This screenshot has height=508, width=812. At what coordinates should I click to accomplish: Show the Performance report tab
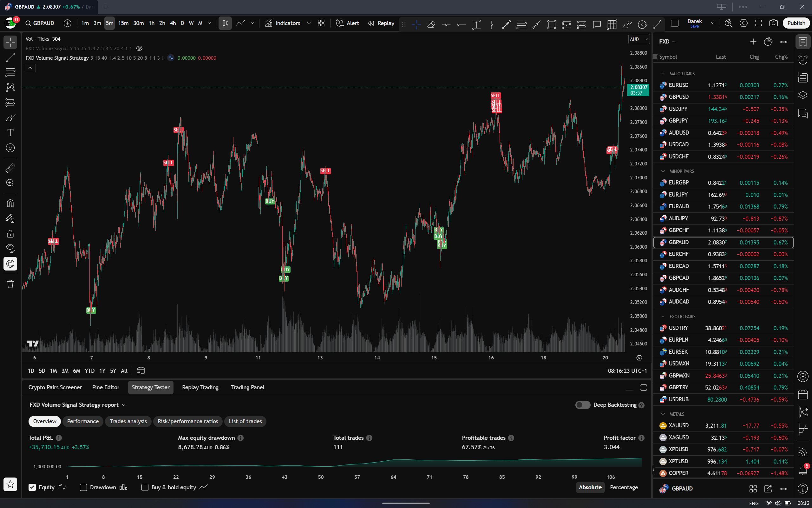83,421
